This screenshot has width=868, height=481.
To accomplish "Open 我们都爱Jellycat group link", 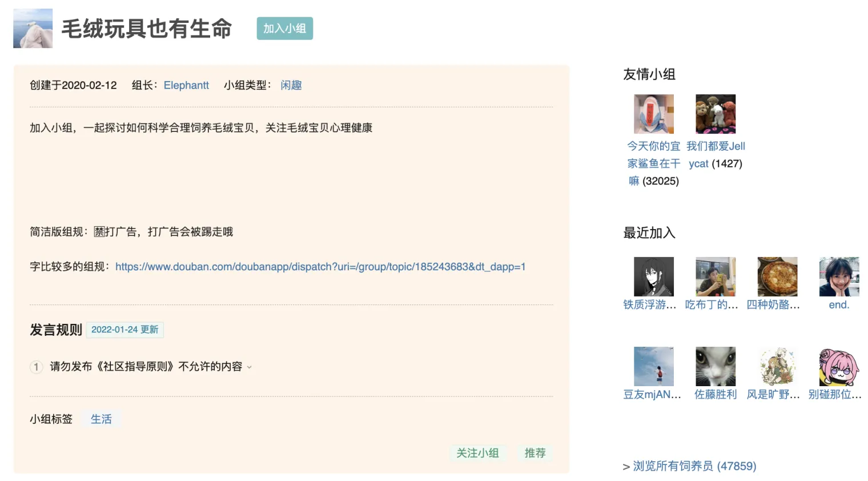I will [716, 155].
